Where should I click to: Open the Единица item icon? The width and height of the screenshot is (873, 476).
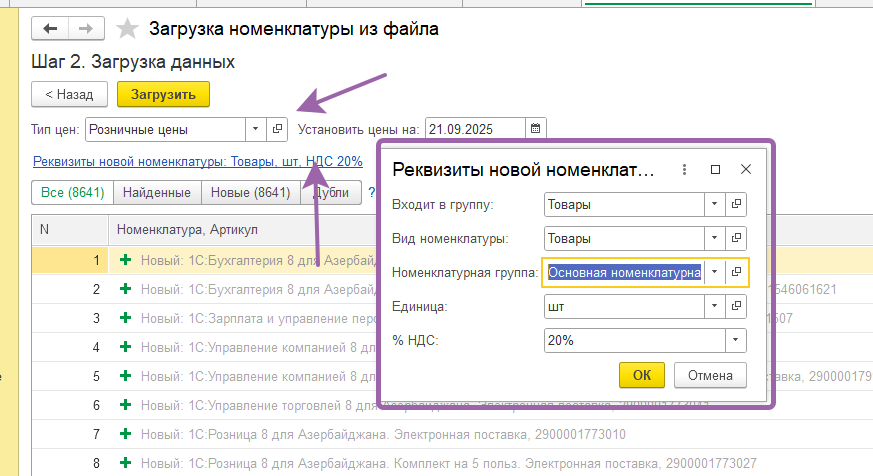(736, 306)
